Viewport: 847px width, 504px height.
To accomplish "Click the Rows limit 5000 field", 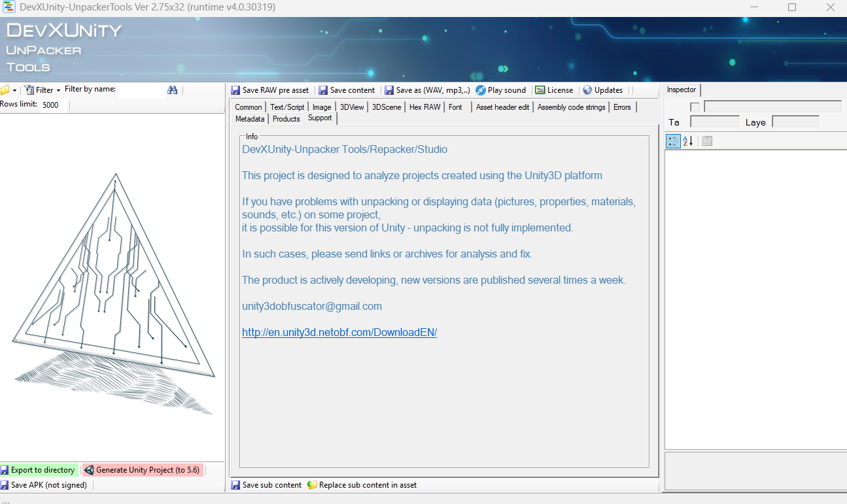I will click(x=53, y=105).
